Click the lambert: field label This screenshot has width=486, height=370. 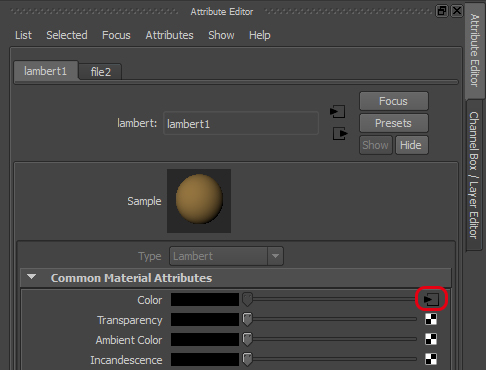137,123
